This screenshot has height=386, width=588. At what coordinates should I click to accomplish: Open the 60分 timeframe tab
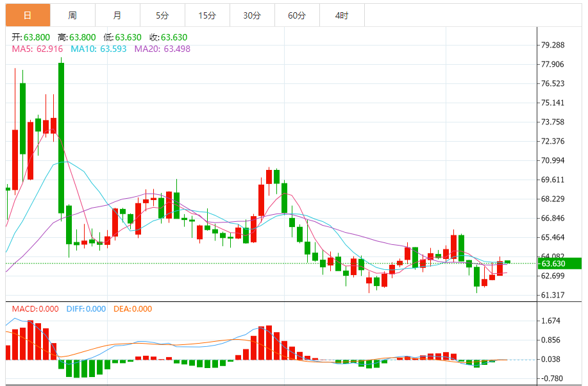297,15
